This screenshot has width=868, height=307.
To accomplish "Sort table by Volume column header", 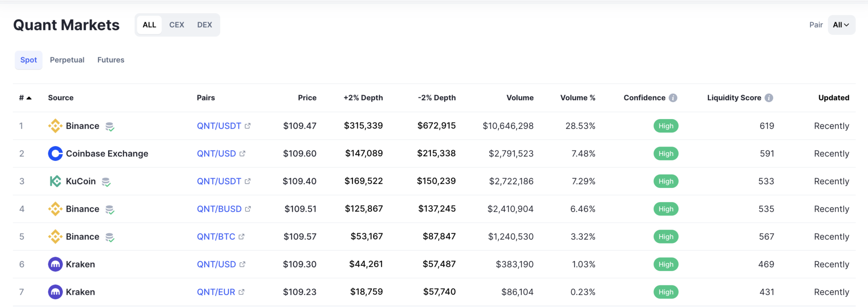I will click(x=520, y=98).
